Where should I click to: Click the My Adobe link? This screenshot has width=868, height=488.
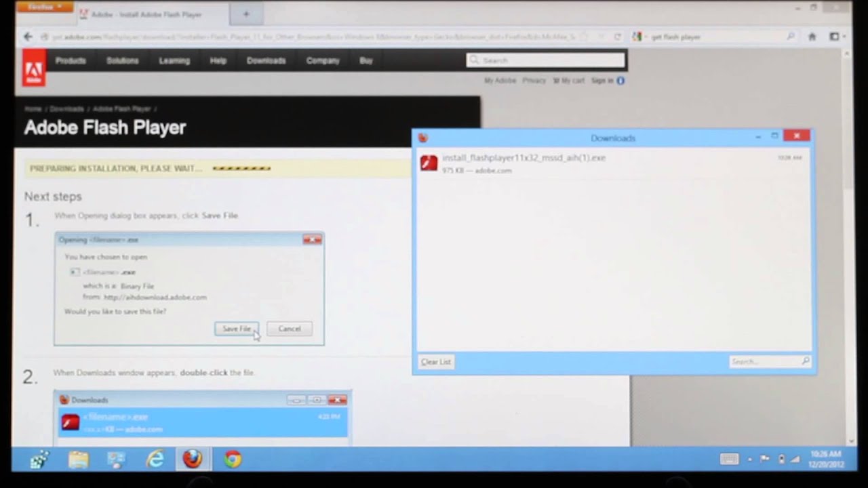coord(500,80)
